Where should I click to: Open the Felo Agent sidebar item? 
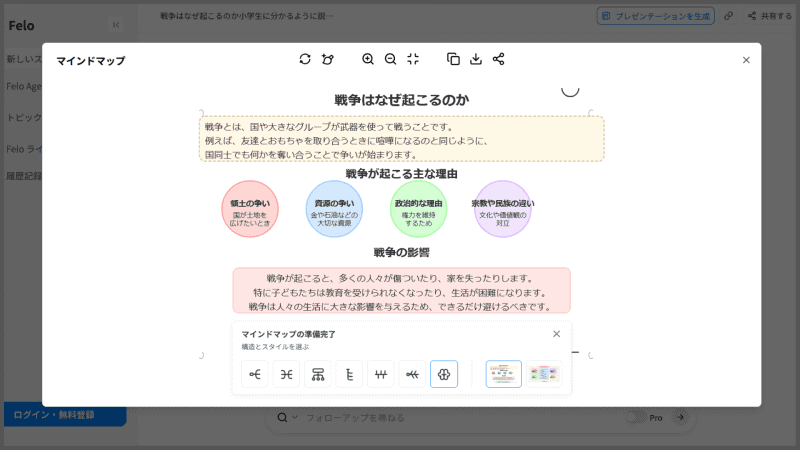coord(23,86)
